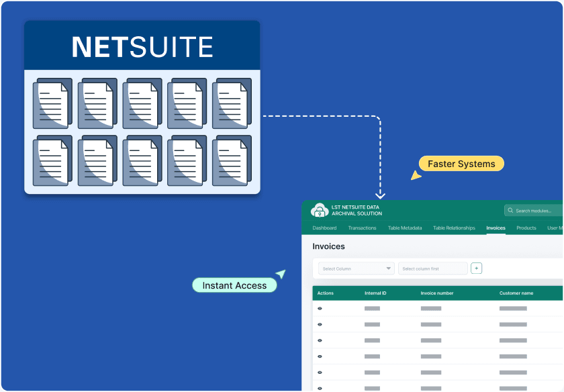Click the eye icon in first invoice row
This screenshot has height=392, width=564.
pos(320,309)
